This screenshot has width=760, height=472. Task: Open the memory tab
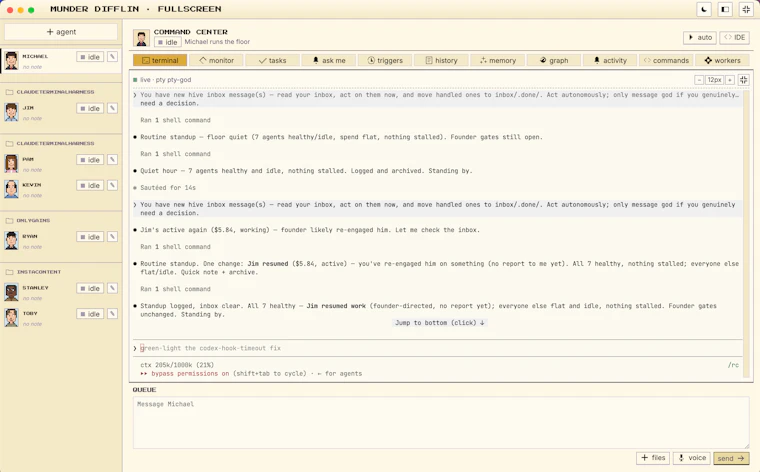pos(497,60)
